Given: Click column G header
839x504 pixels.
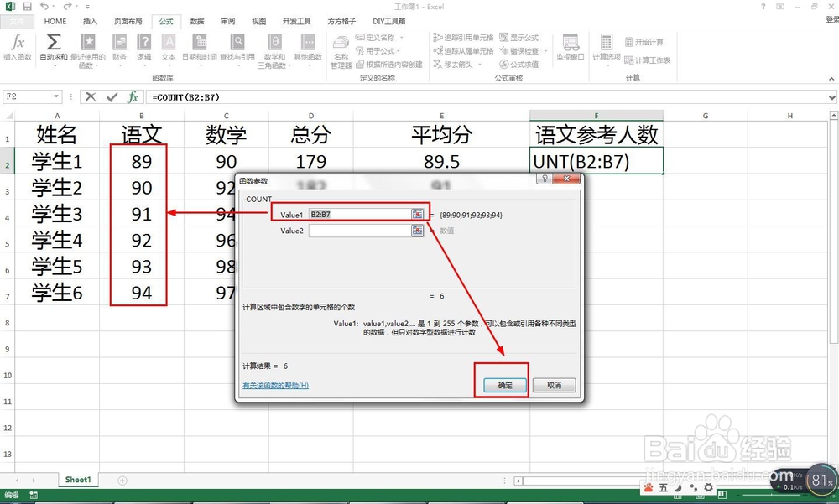Looking at the screenshot, I should 706,116.
